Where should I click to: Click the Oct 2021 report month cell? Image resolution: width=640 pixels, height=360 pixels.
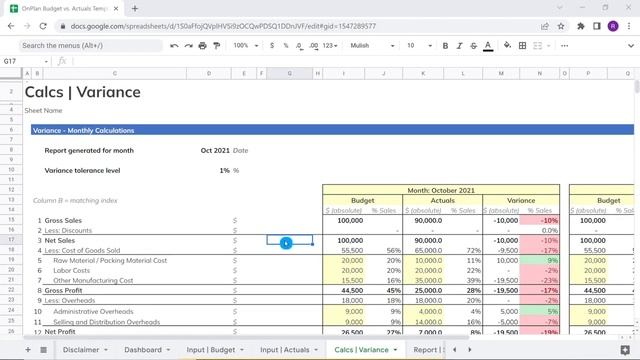pyautogui.click(x=215, y=151)
